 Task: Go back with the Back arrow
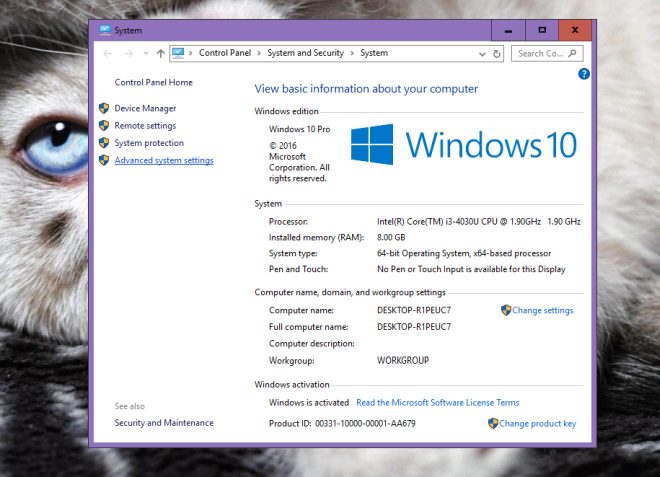tap(108, 53)
